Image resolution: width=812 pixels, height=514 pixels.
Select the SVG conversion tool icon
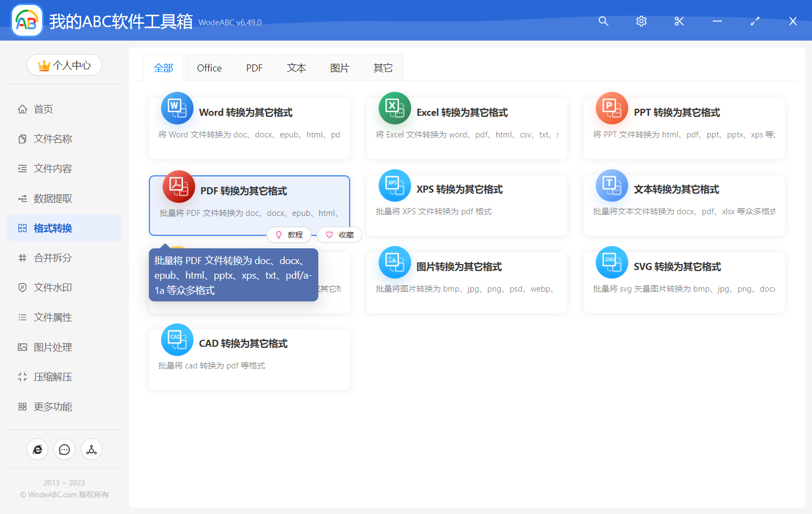tap(612, 262)
